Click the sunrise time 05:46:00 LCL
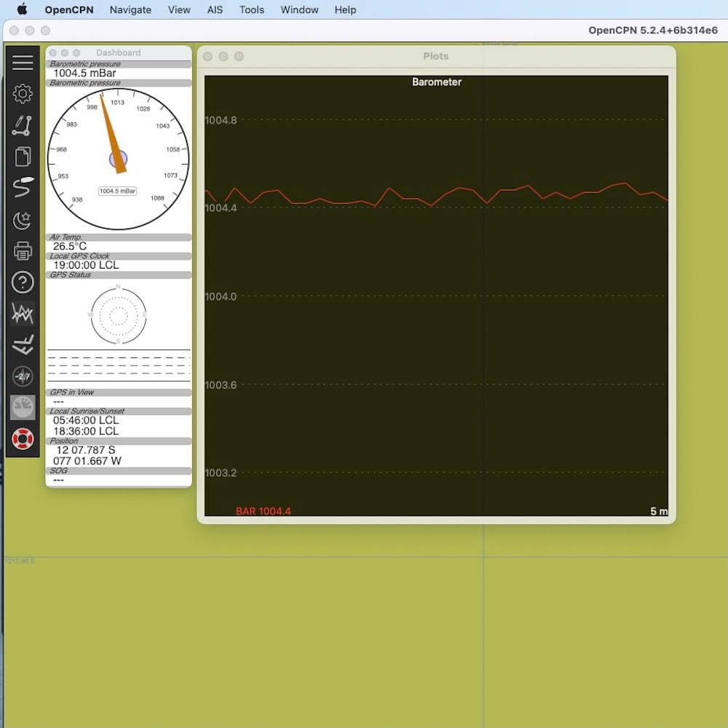 tap(86, 420)
